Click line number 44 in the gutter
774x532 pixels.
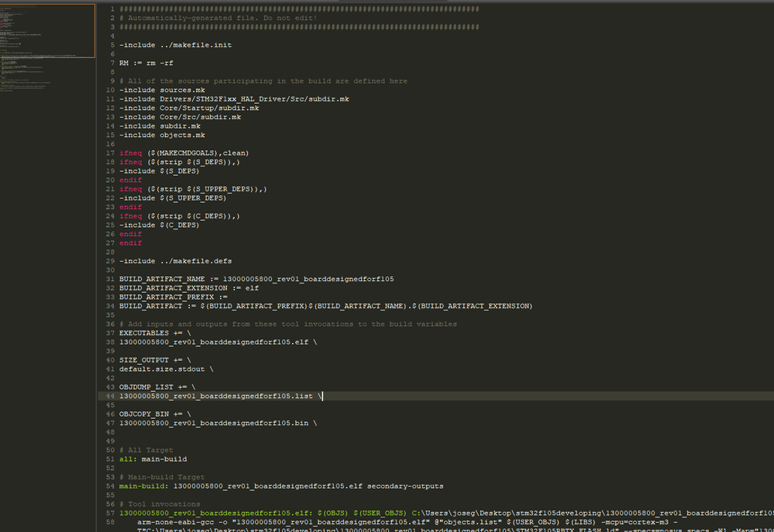(110, 396)
